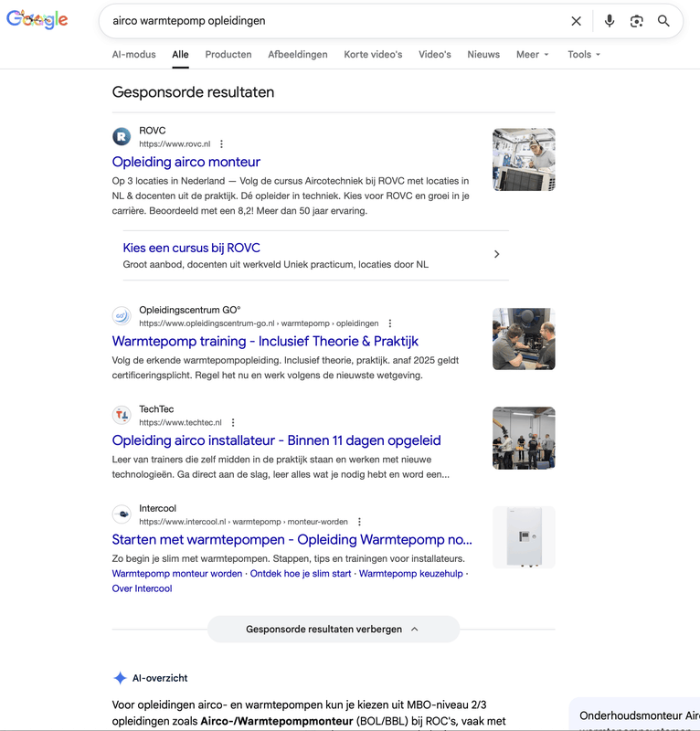Switch to AI-modus tab
Viewport: 700px width, 731px height.
pos(133,55)
